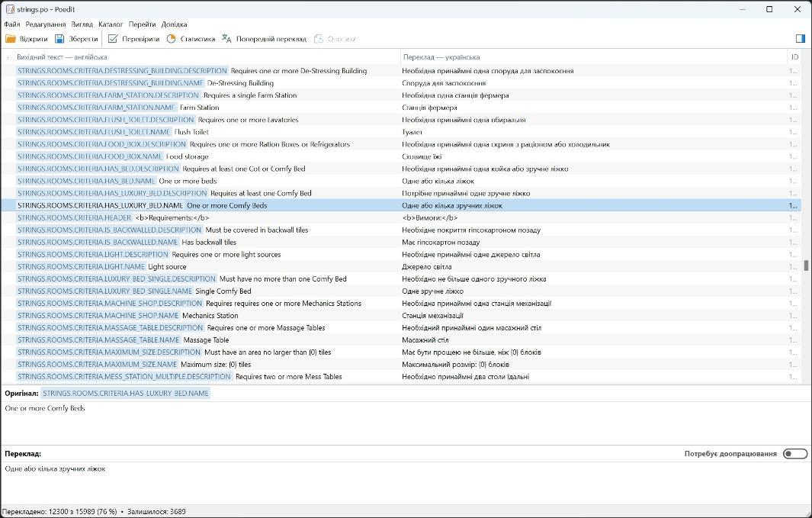Sort entries by the ID column header

(794, 57)
